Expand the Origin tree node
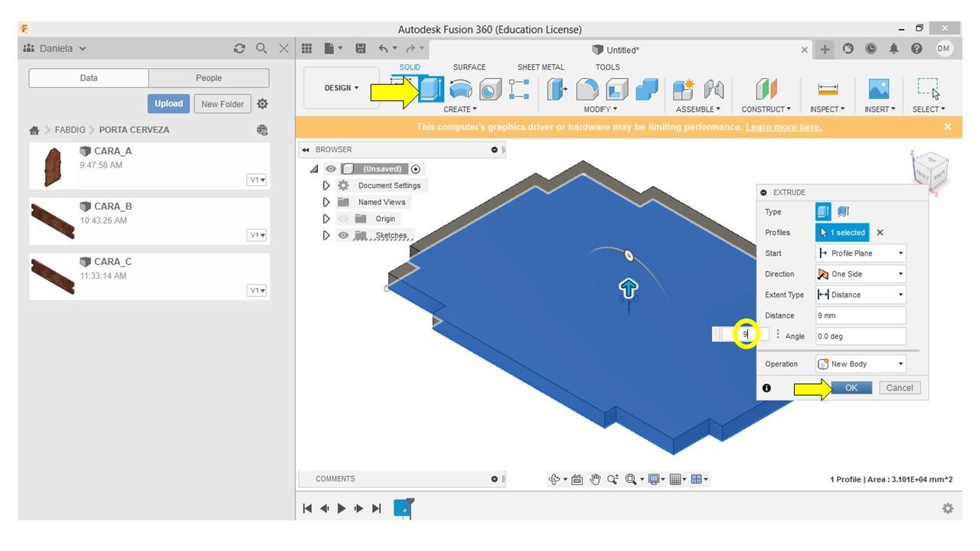The image size is (980, 551). coord(327,219)
